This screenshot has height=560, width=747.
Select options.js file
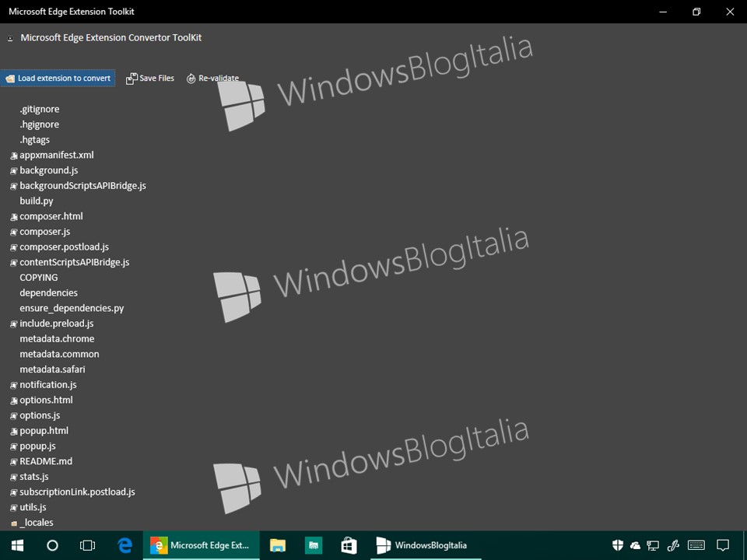point(40,415)
